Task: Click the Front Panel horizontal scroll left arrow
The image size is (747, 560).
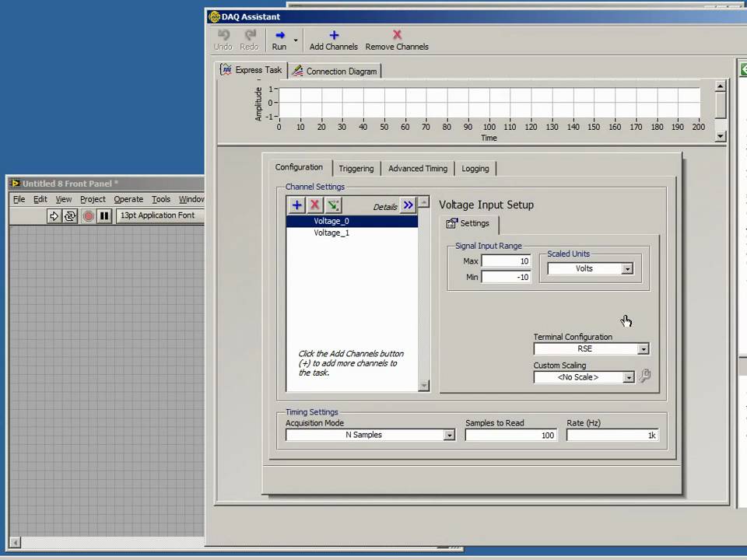Action: tap(16, 542)
